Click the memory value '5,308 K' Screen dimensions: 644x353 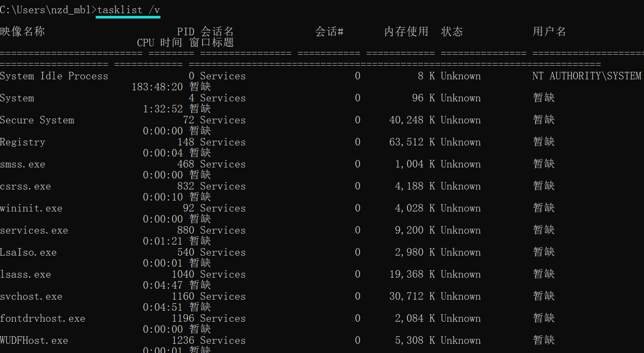pyautogui.click(x=415, y=340)
